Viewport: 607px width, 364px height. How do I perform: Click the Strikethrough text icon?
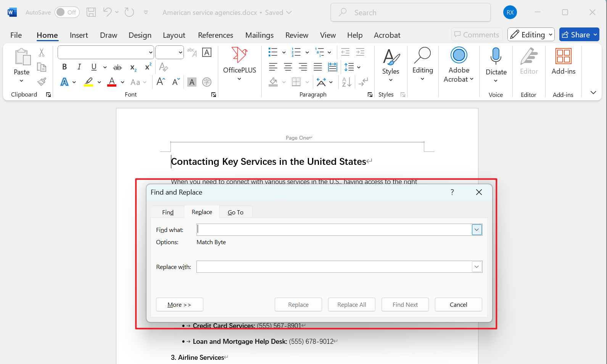click(x=118, y=68)
